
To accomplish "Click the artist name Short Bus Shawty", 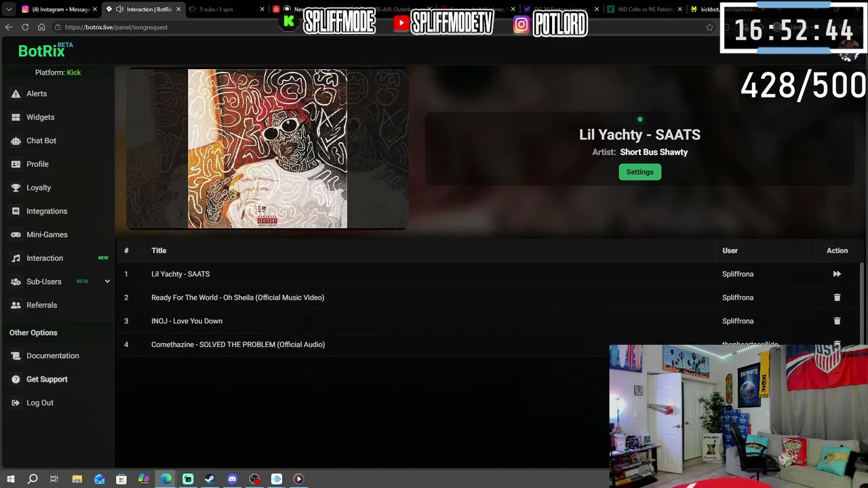I will pyautogui.click(x=654, y=152).
